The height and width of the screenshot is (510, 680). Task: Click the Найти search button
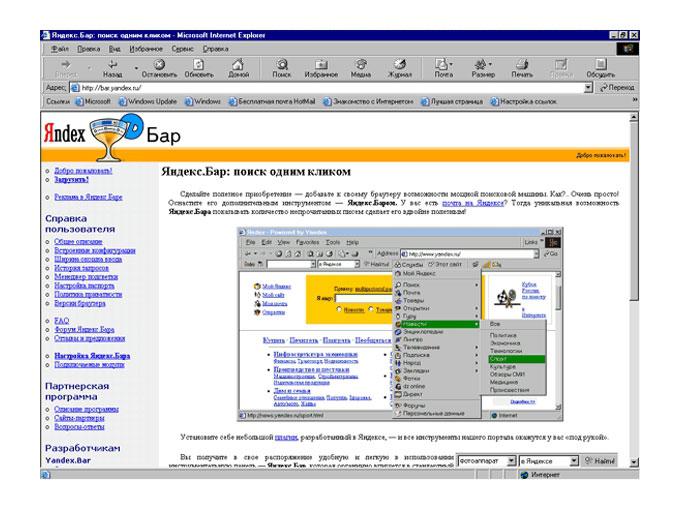[600, 461]
